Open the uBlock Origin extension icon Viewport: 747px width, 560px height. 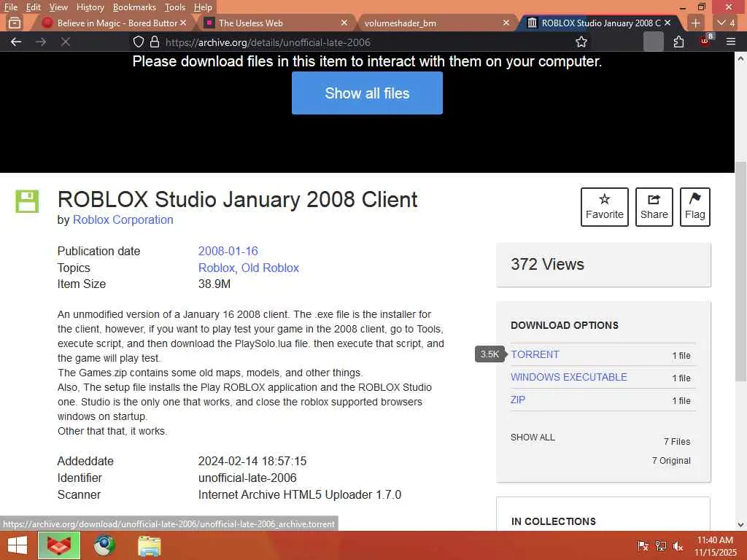[705, 41]
